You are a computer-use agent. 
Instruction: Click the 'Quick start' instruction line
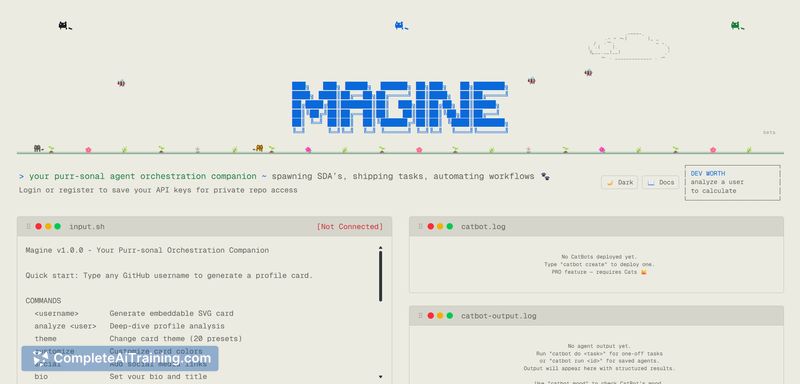[x=169, y=275]
